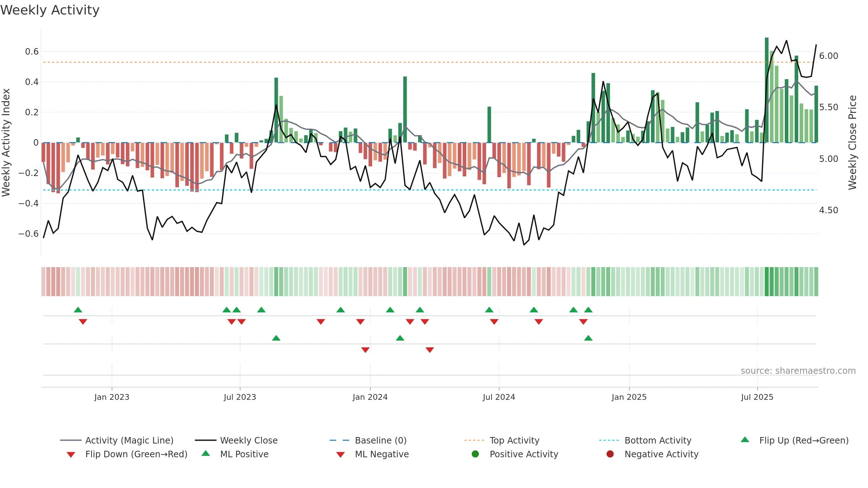The width and height of the screenshot is (868, 488).
Task: Click the black Weekly Close legend line sample
Action: pos(206,440)
